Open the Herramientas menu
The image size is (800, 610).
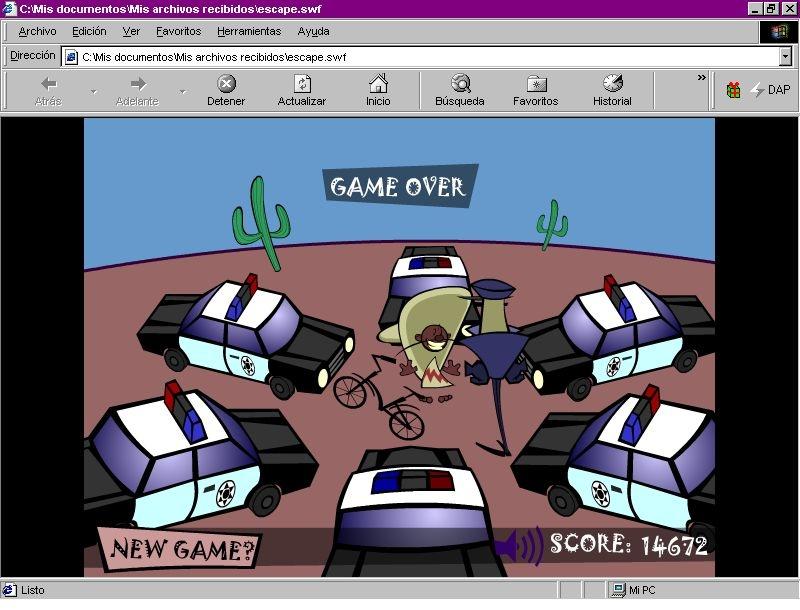(249, 31)
